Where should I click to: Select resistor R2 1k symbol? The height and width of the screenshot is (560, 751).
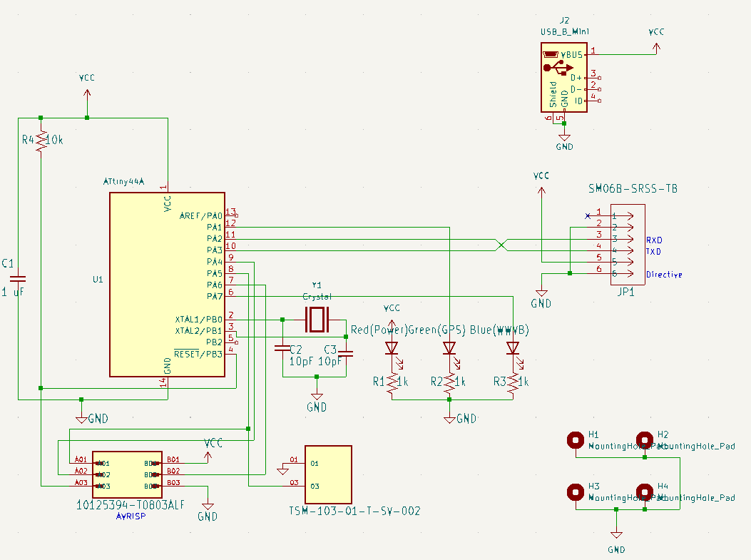coord(449,382)
